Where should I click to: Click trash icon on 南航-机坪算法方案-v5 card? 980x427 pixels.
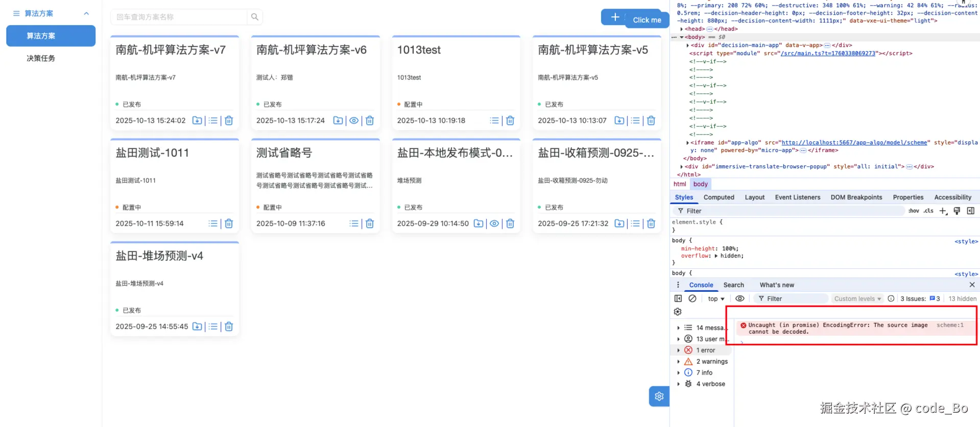(x=651, y=120)
